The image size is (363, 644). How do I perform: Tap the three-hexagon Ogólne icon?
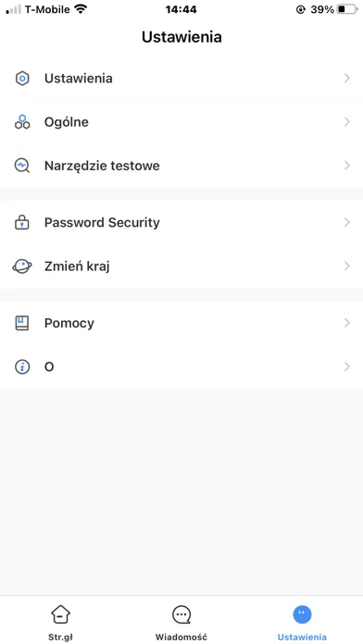pos(22,122)
